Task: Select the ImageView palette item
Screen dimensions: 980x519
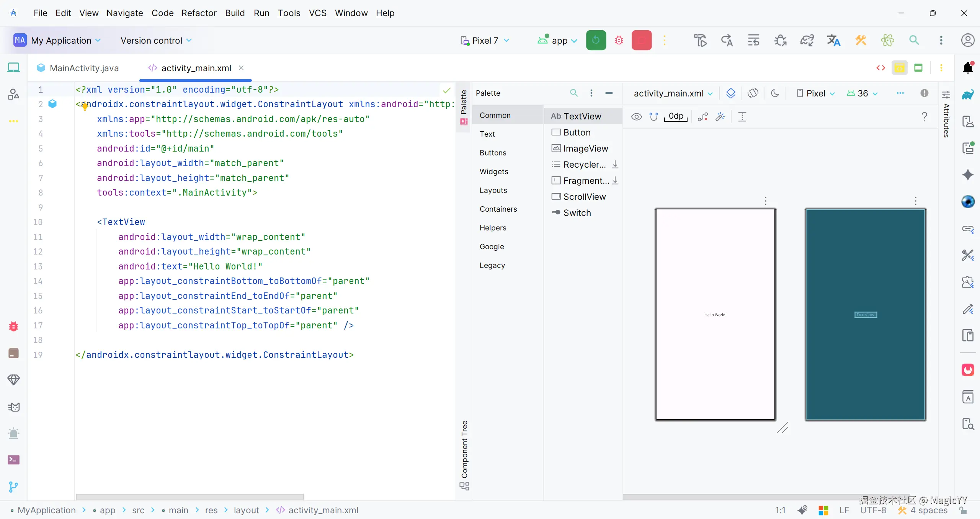Action: [585, 148]
